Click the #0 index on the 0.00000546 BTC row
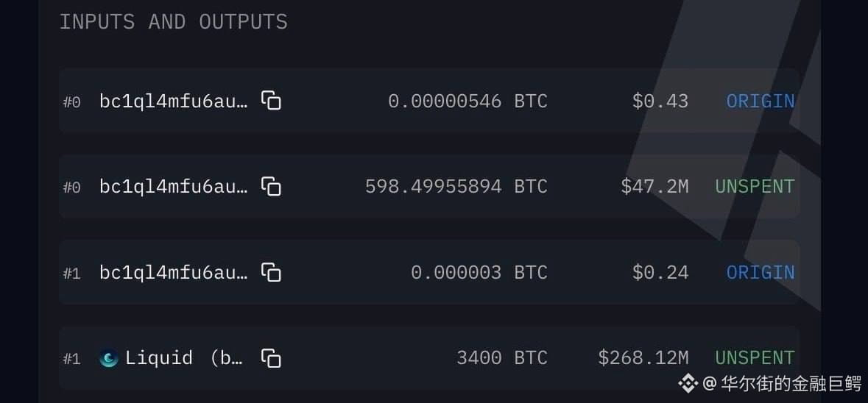This screenshot has width=868, height=403. pos(71,102)
